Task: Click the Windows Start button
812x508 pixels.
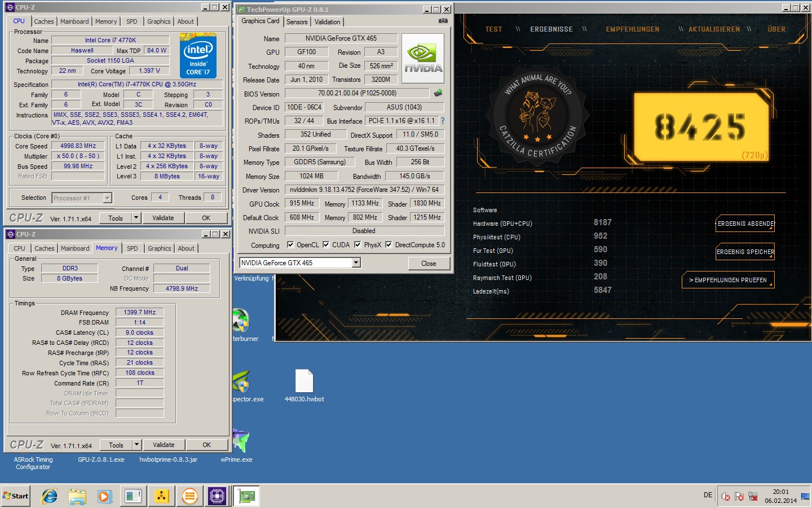Action: [x=16, y=496]
